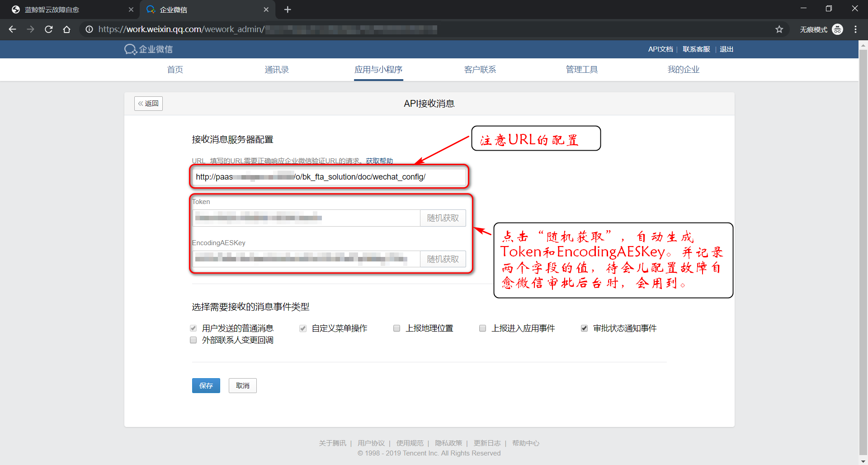
Task: Open the 获取帮助 help link
Action: pyautogui.click(x=379, y=161)
